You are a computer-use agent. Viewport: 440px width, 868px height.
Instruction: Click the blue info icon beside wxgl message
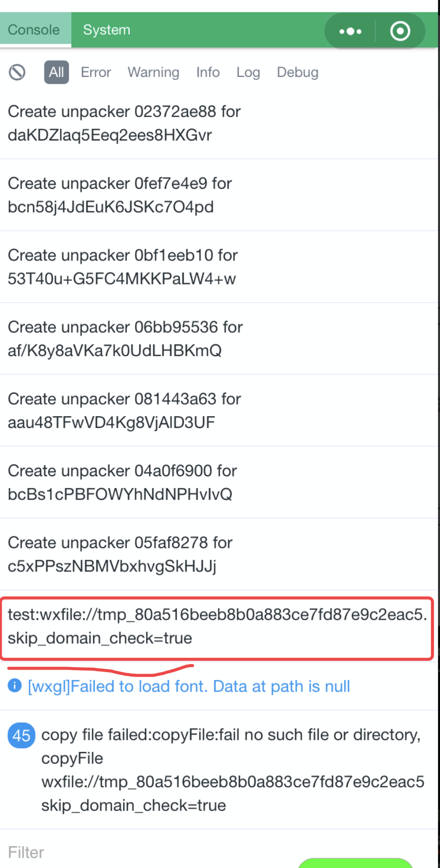15,686
